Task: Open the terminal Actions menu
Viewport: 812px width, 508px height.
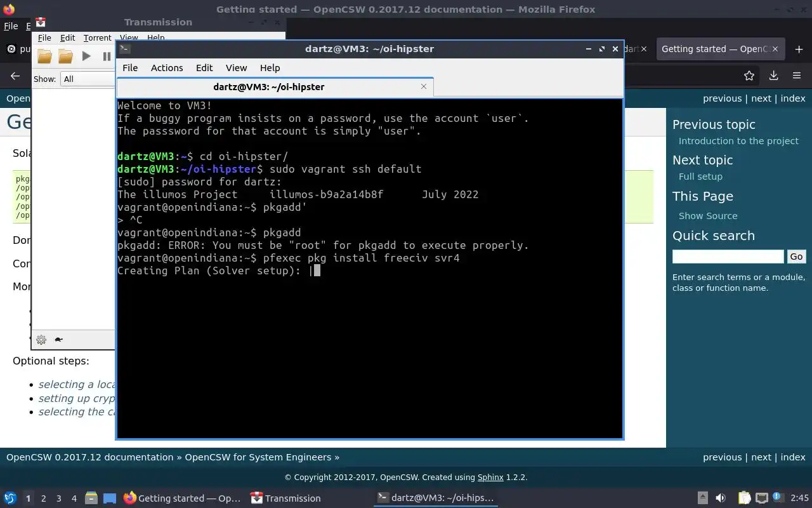Action: point(167,68)
